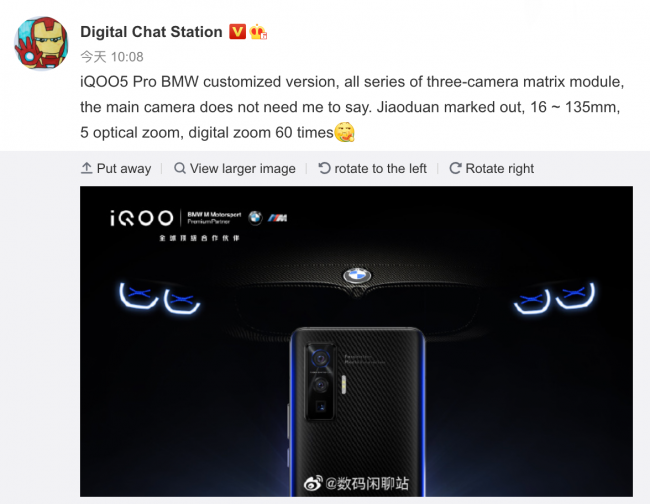Click the orange V verified badge

(238, 32)
